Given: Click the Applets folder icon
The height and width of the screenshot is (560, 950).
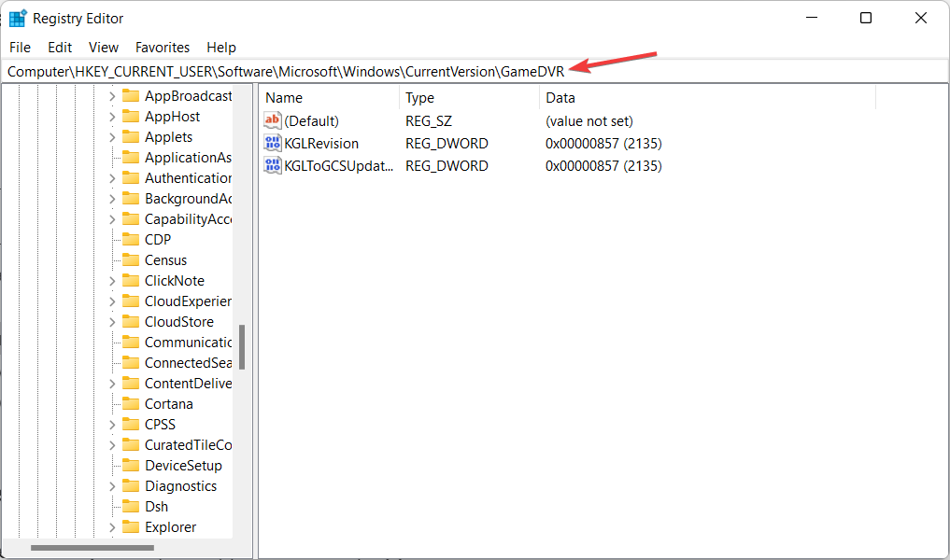Looking at the screenshot, I should [130, 137].
